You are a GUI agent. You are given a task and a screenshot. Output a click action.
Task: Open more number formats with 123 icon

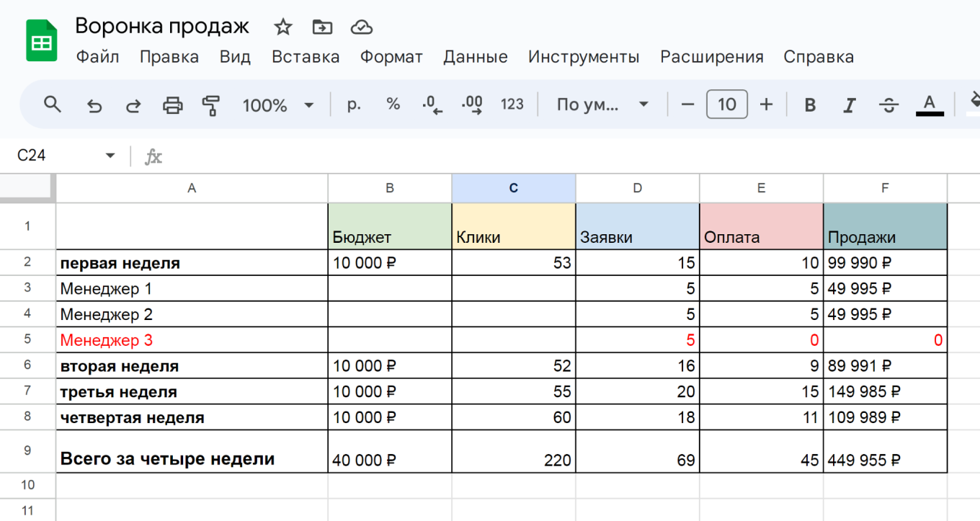[x=512, y=104]
